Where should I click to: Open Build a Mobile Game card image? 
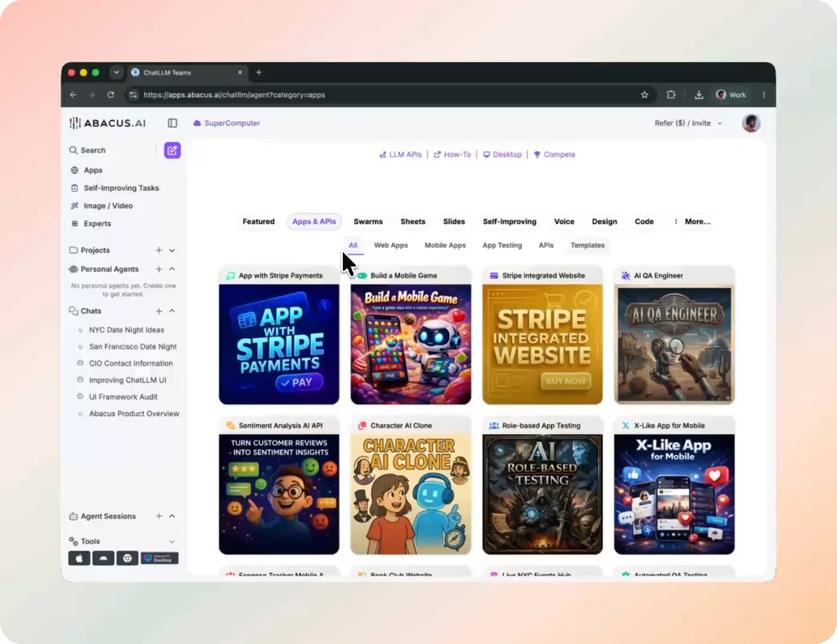pyautogui.click(x=410, y=345)
